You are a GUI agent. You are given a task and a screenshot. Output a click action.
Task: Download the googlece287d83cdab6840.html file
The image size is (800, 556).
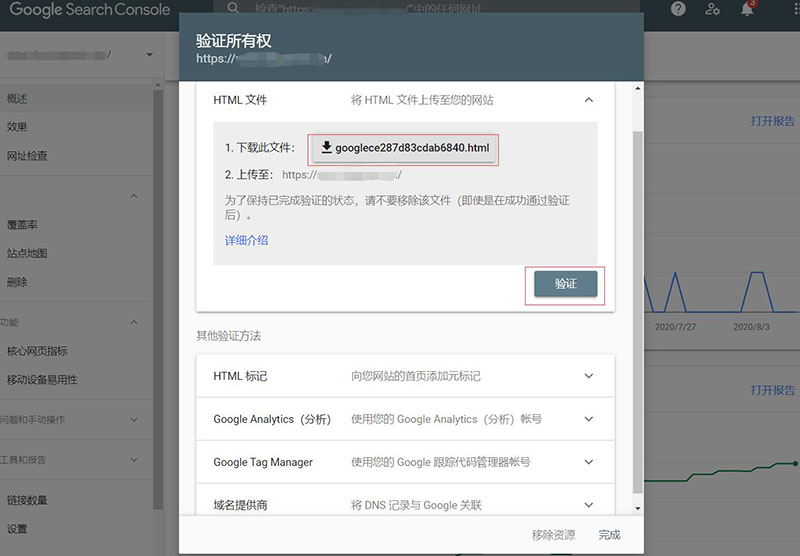pos(403,148)
